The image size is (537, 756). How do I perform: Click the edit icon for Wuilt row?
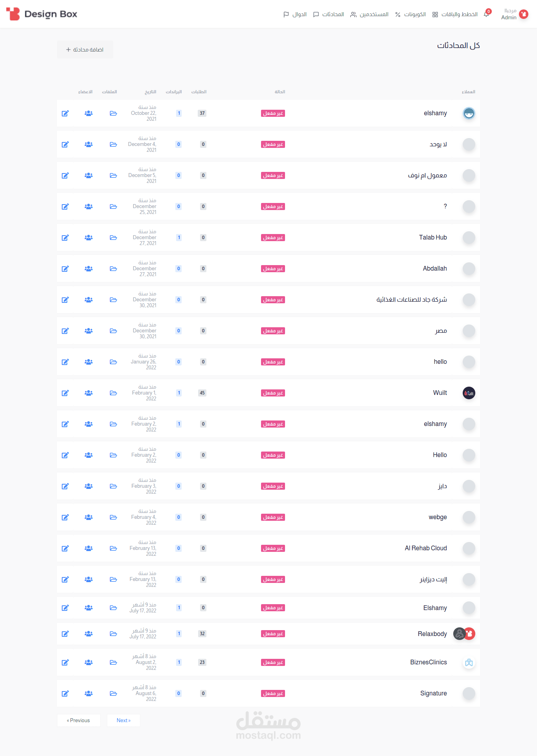point(65,393)
